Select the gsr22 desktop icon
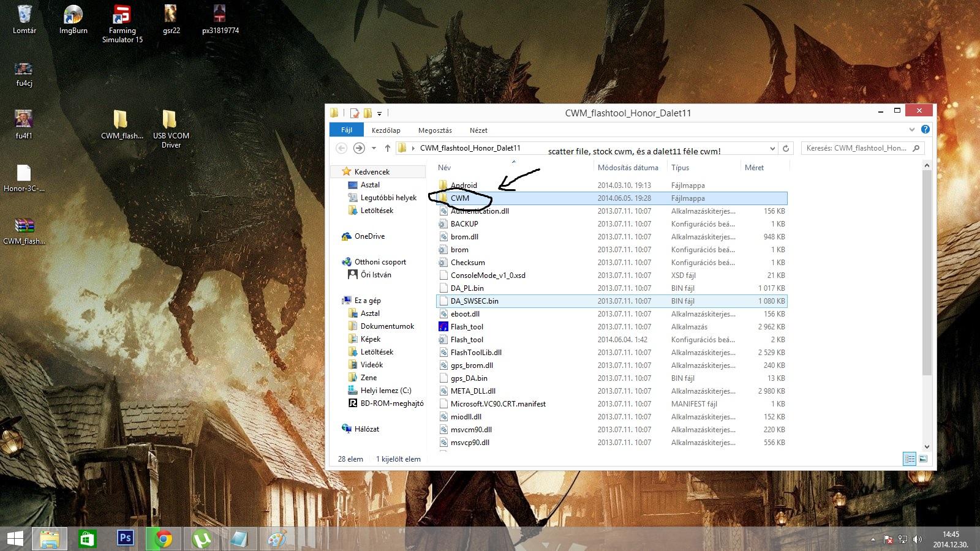980x551 pixels. pyautogui.click(x=171, y=19)
